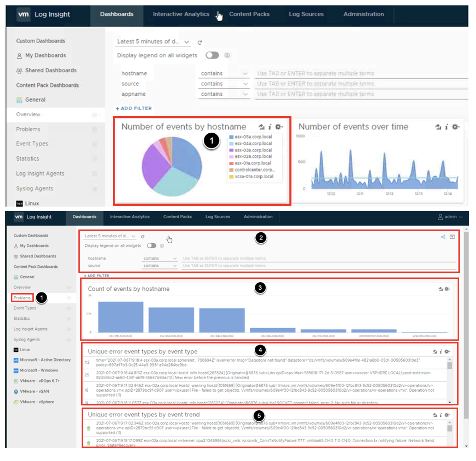
Task: Click the vm Log Insight logo in upper screenshot
Action: tap(44, 14)
